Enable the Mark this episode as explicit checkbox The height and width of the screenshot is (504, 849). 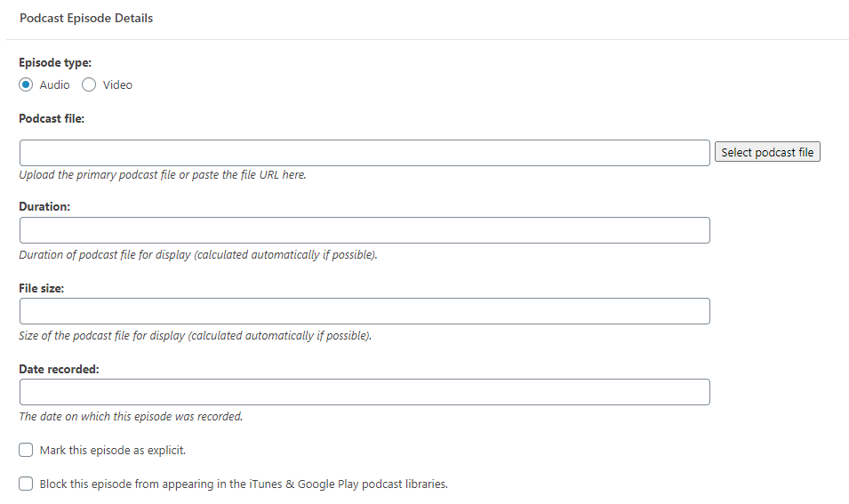click(27, 450)
